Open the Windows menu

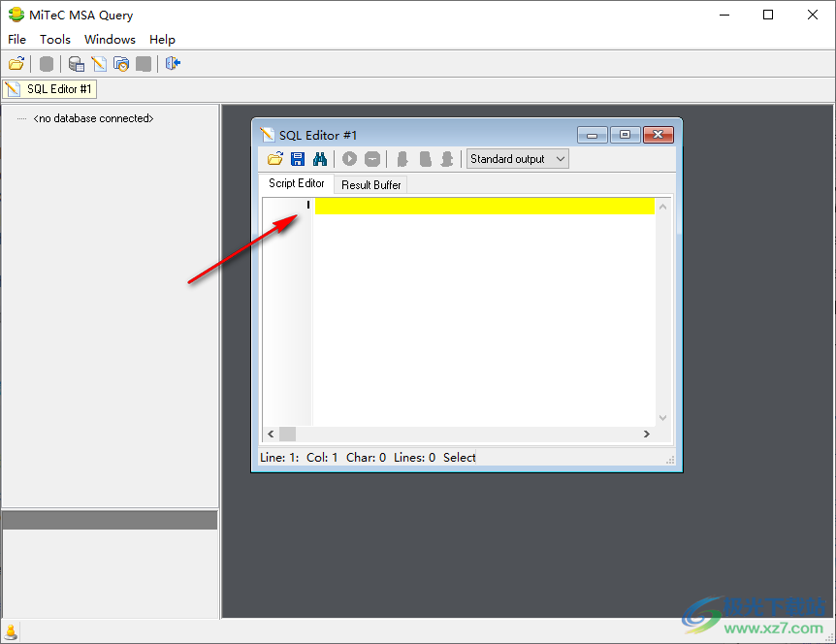(x=110, y=40)
